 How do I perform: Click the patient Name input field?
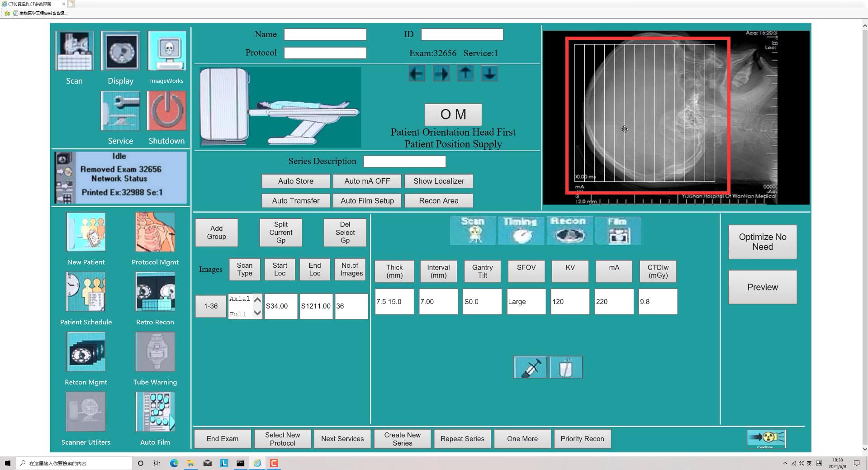(x=325, y=35)
